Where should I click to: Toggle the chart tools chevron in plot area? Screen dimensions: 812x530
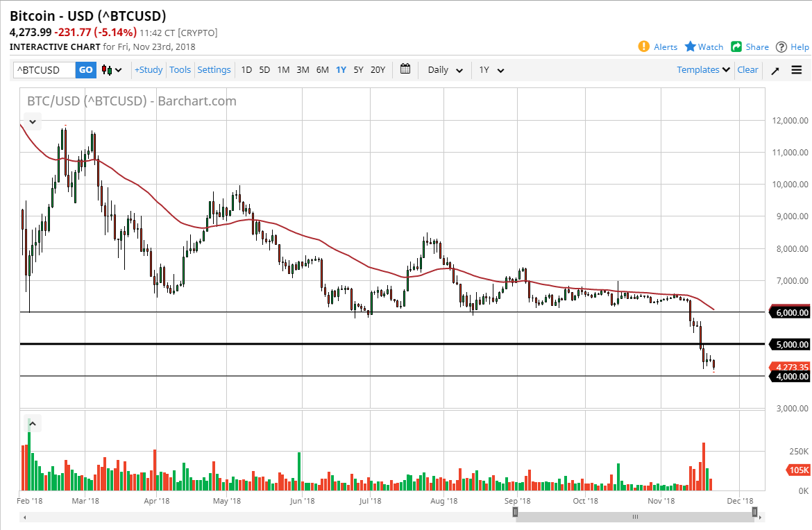pyautogui.click(x=32, y=121)
